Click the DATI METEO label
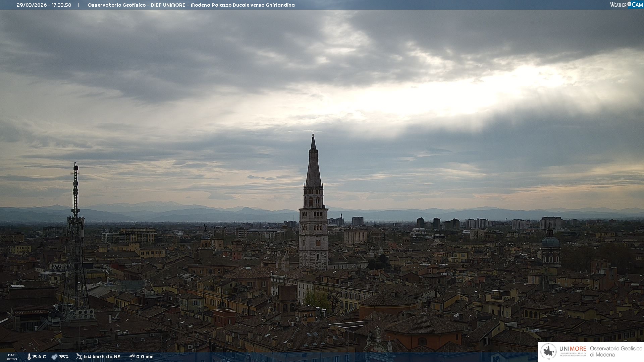 [x=12, y=357]
